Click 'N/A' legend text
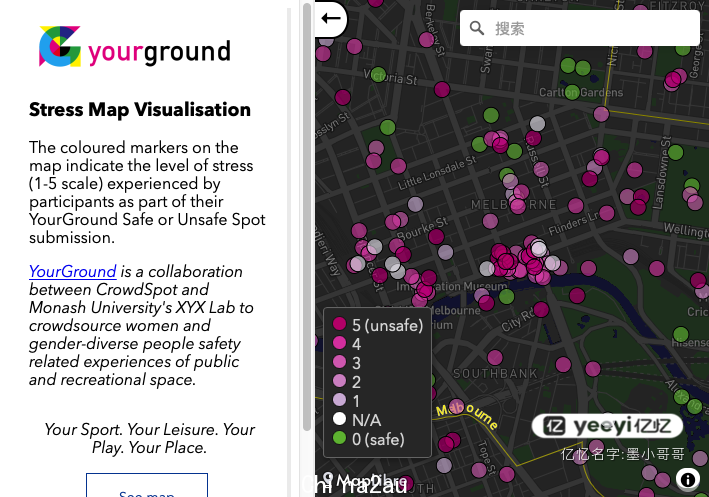709x497 pixels. (366, 420)
